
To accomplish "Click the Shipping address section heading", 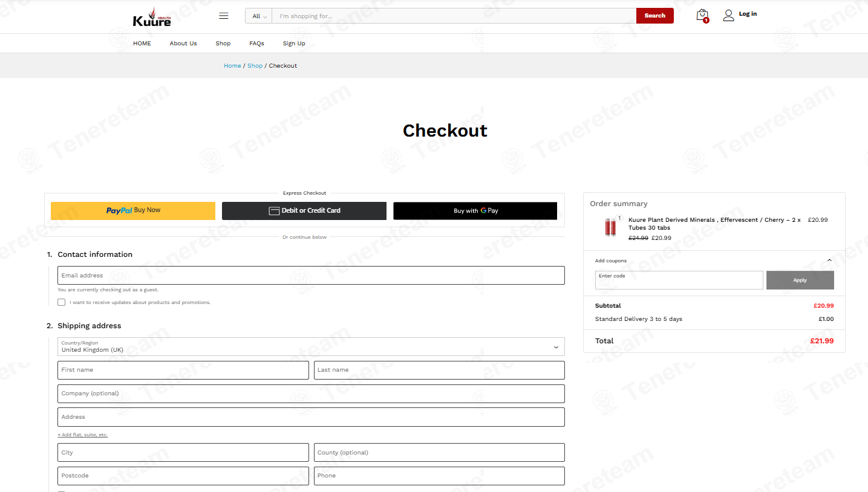I will 90,326.
